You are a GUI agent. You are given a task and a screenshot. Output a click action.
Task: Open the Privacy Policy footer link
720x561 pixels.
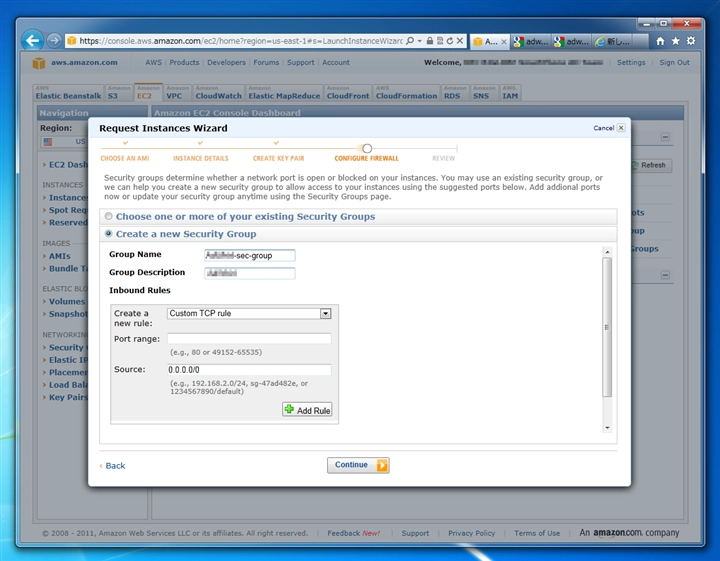pyautogui.click(x=472, y=533)
